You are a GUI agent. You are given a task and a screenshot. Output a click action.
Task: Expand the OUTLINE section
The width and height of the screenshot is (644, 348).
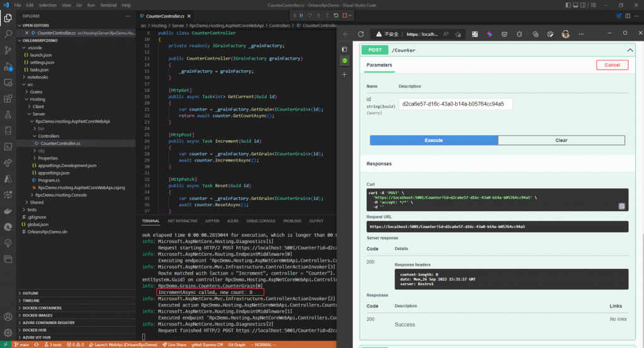click(30, 293)
